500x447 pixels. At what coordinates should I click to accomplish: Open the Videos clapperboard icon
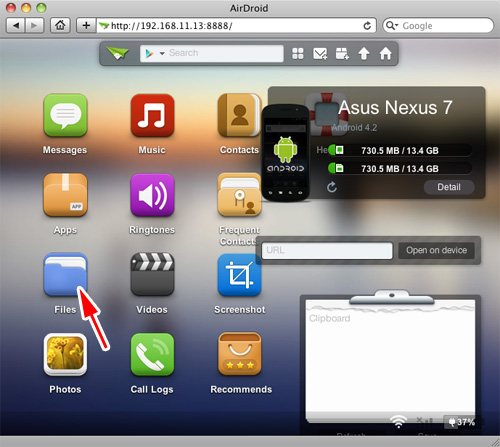152,274
